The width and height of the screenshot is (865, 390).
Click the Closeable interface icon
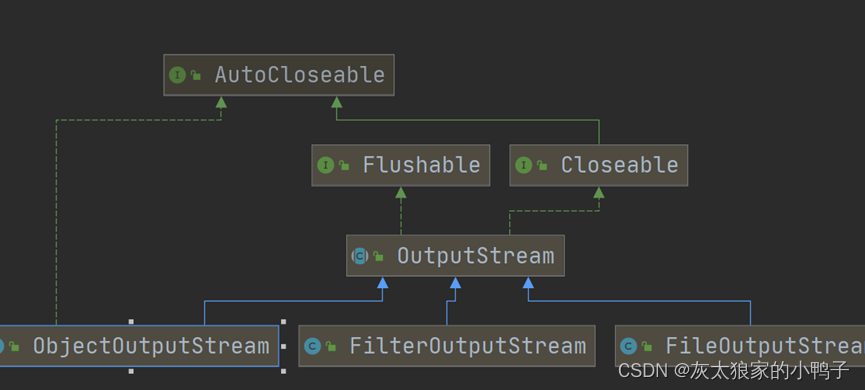coord(523,165)
